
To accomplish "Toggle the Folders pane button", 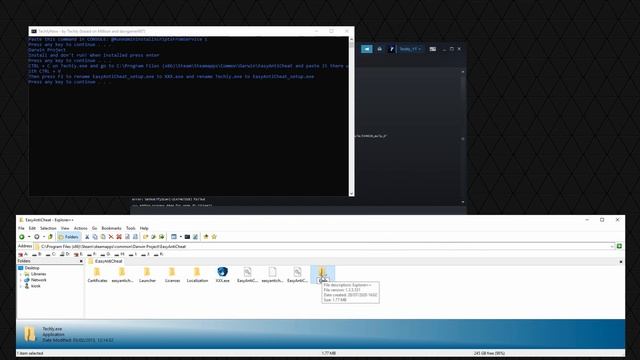I will pos(69,237).
